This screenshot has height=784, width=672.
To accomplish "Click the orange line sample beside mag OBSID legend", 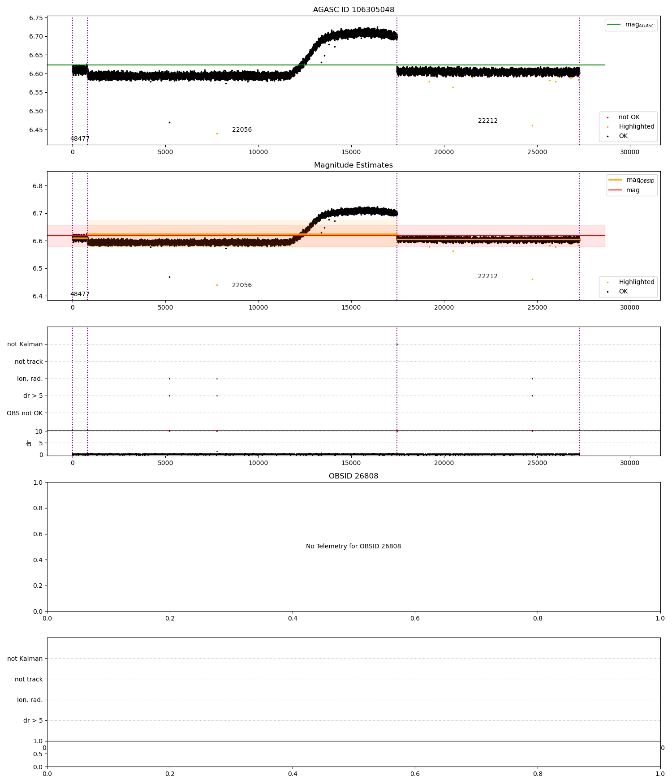I will (615, 180).
